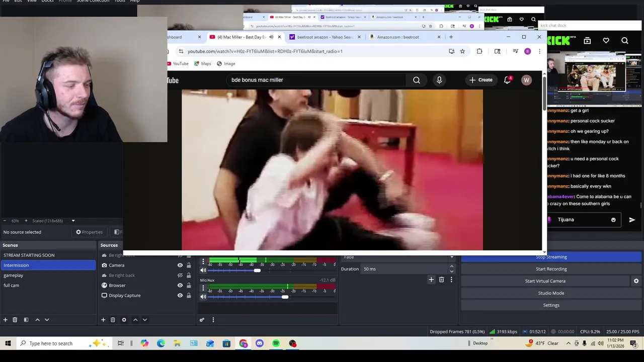Open a new Chrome tab
Screen dimensions: 644x362
tap(451, 37)
